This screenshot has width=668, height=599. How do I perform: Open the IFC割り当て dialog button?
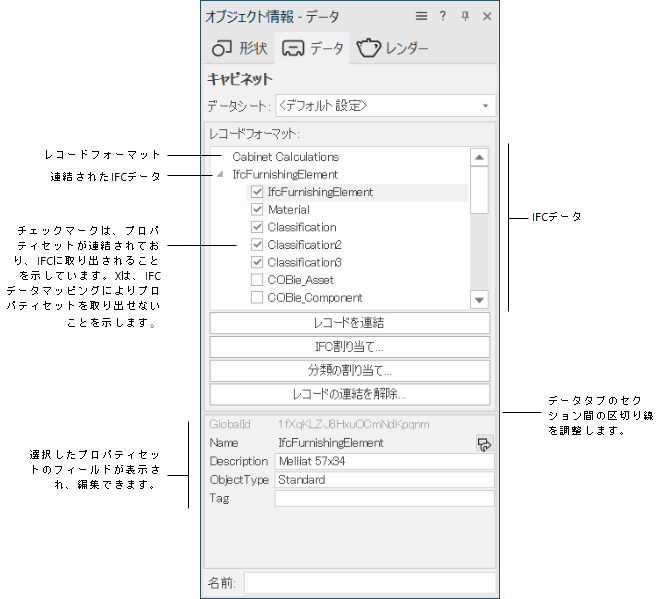(x=350, y=347)
